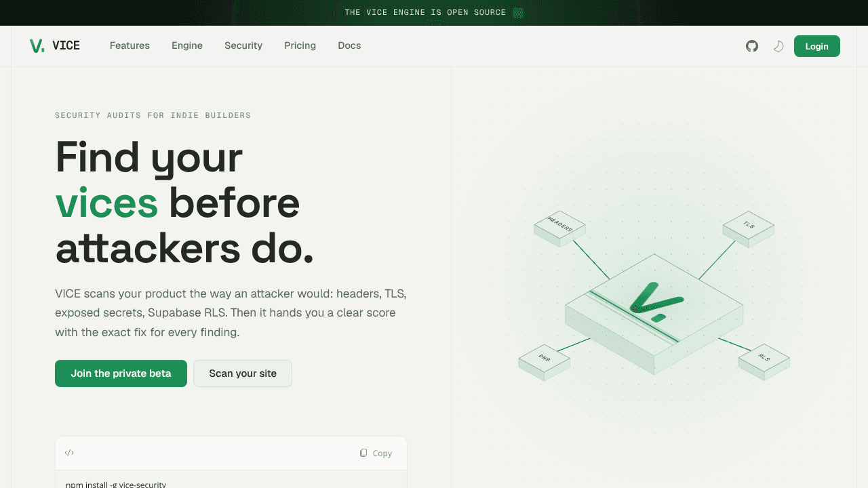Toggle dark mode with the moon icon
Image resolution: width=868 pixels, height=488 pixels.
[778, 46]
